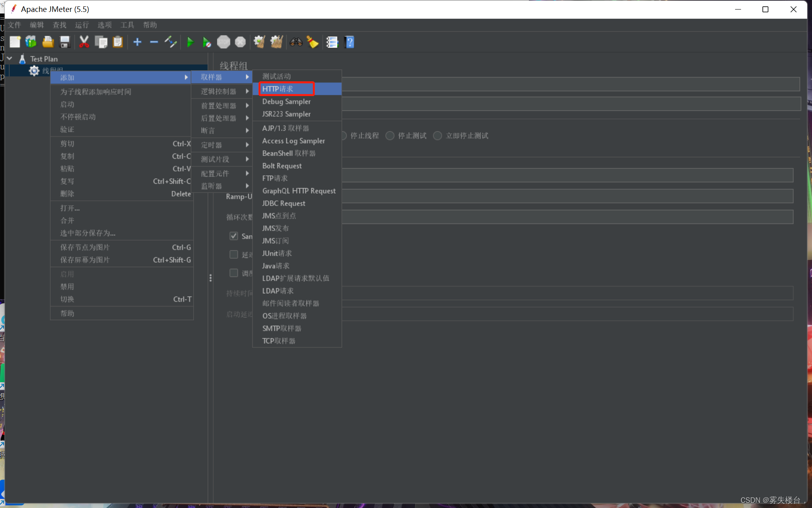812x508 pixels.
Task: Enable the 延迟 thread creation checkbox
Action: [x=234, y=254]
